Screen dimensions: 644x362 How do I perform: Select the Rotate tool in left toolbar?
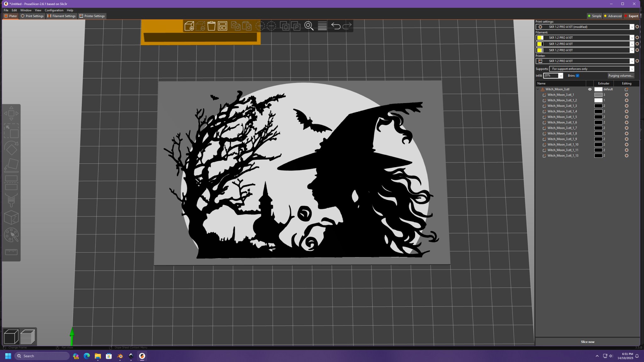(11, 148)
